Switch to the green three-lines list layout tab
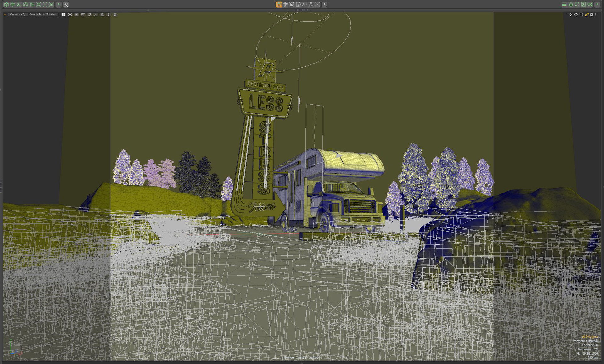The width and height of the screenshot is (604, 364). (564, 4)
